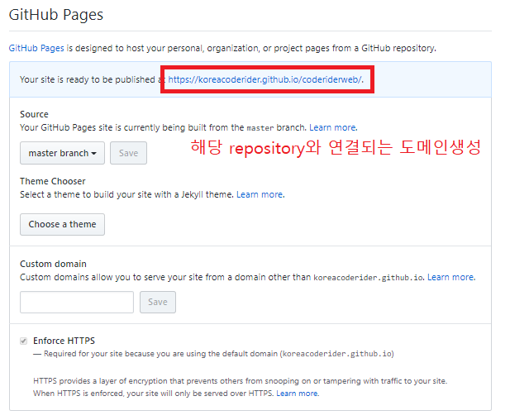510x420 pixels.
Task: Click the Custom domain section heading
Action: pos(54,264)
